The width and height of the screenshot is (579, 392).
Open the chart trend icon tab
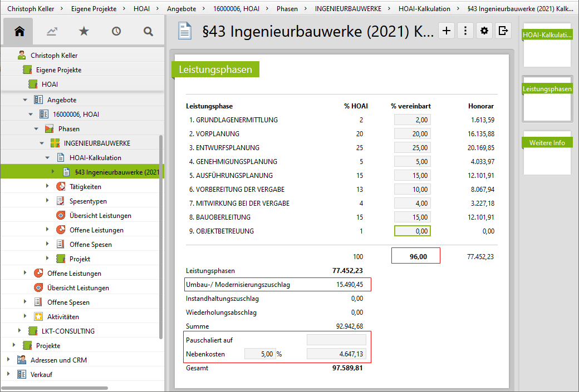(x=52, y=32)
